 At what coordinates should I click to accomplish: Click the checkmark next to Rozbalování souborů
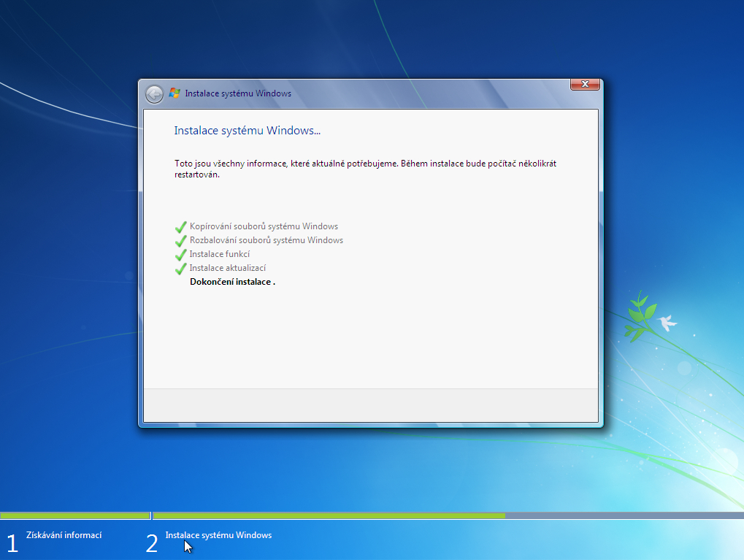(x=180, y=240)
